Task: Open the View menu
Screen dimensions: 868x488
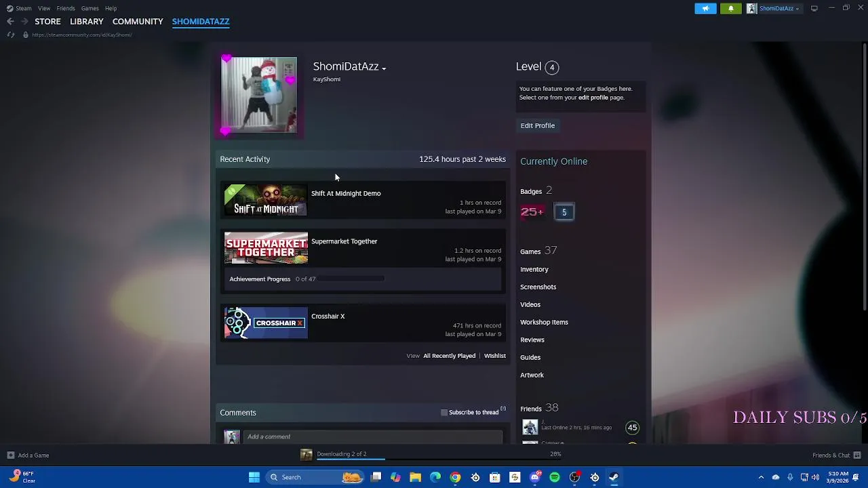Action: pyautogui.click(x=44, y=8)
